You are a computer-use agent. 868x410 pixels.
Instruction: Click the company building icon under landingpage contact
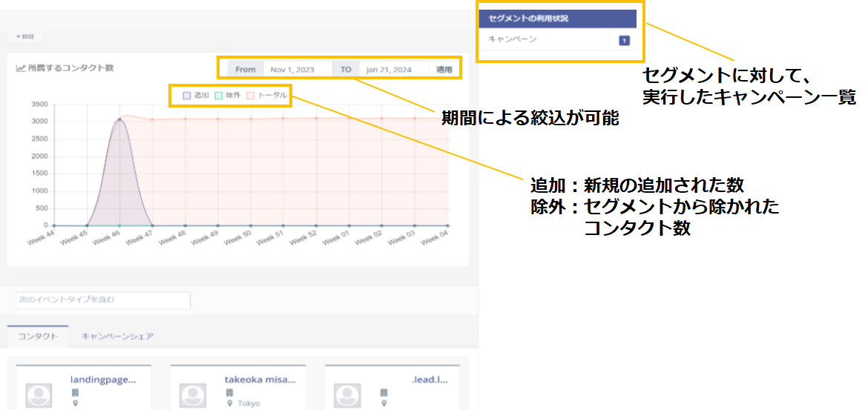(x=75, y=392)
